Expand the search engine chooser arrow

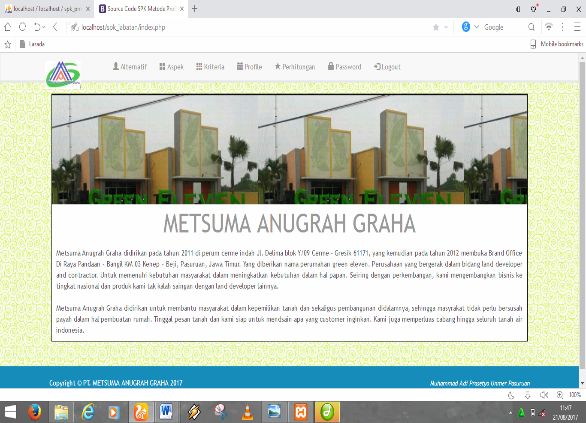click(x=476, y=27)
